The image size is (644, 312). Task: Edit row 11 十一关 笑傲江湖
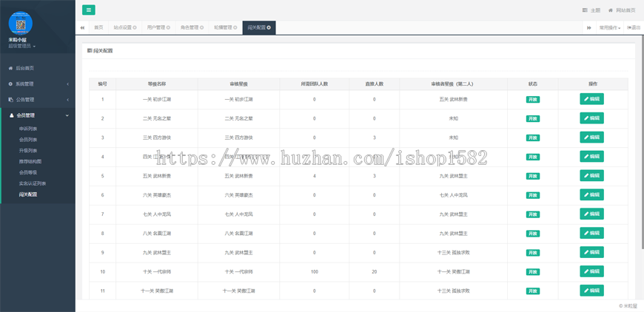(592, 291)
